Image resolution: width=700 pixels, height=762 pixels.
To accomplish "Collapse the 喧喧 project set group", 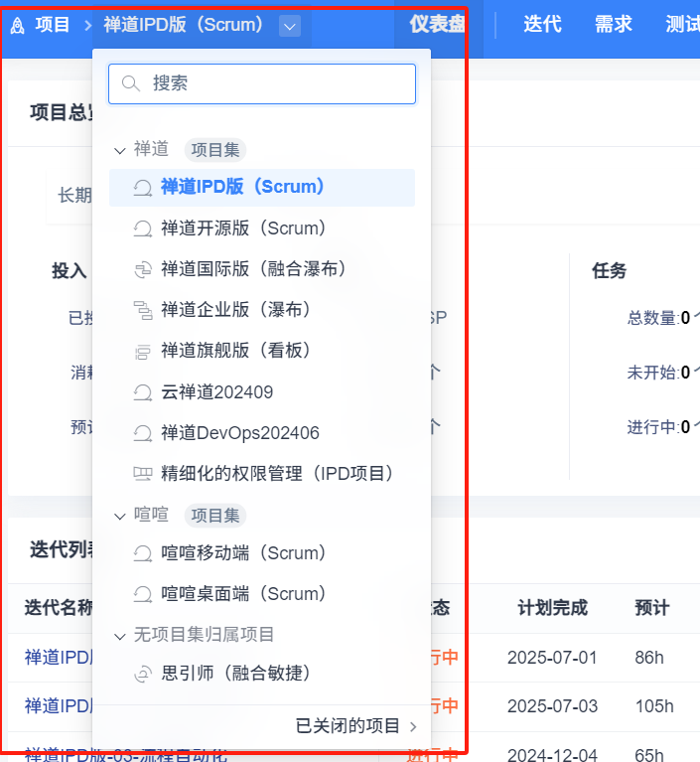I will (119, 516).
